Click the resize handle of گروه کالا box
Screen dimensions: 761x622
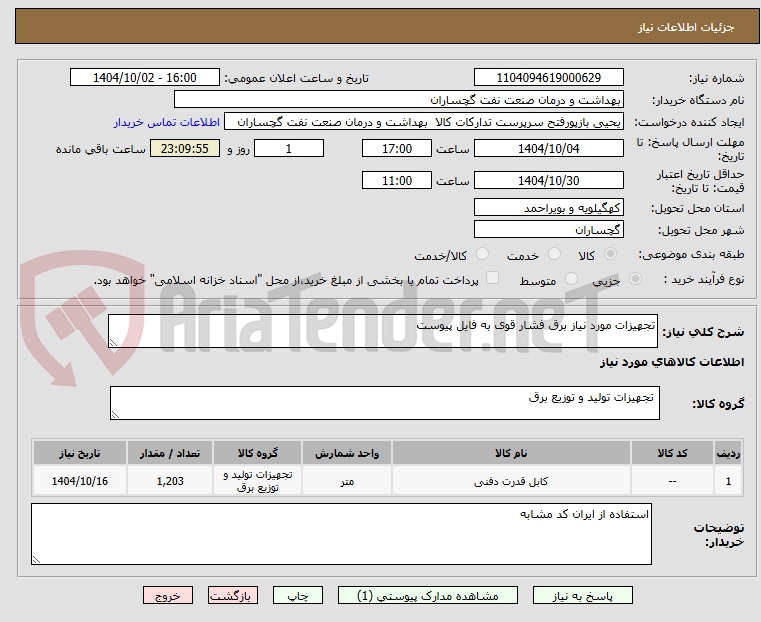pos(115,415)
